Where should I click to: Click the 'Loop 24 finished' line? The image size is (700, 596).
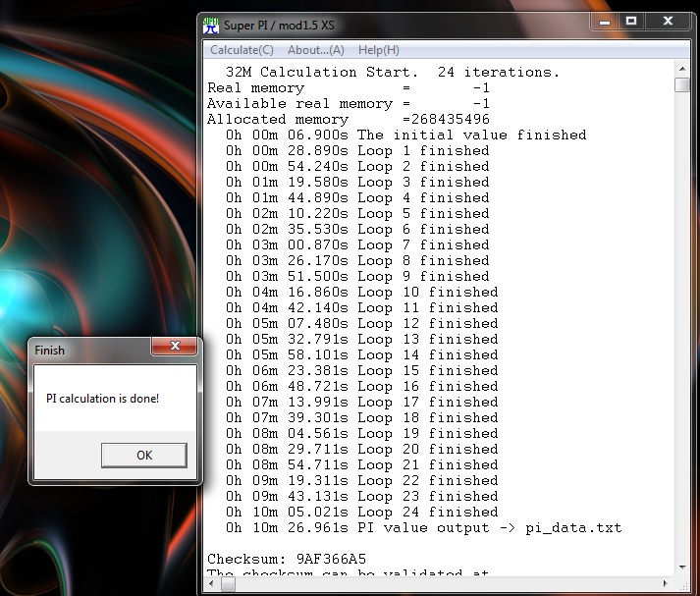click(361, 513)
